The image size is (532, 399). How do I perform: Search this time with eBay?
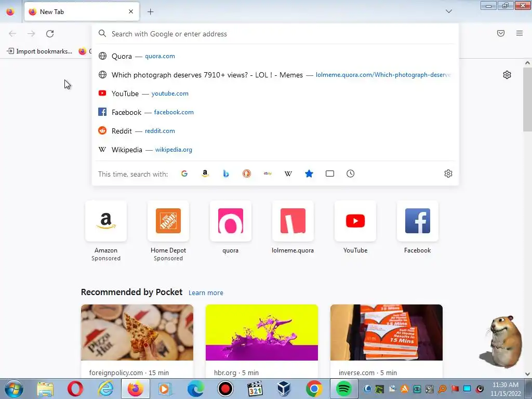268,174
